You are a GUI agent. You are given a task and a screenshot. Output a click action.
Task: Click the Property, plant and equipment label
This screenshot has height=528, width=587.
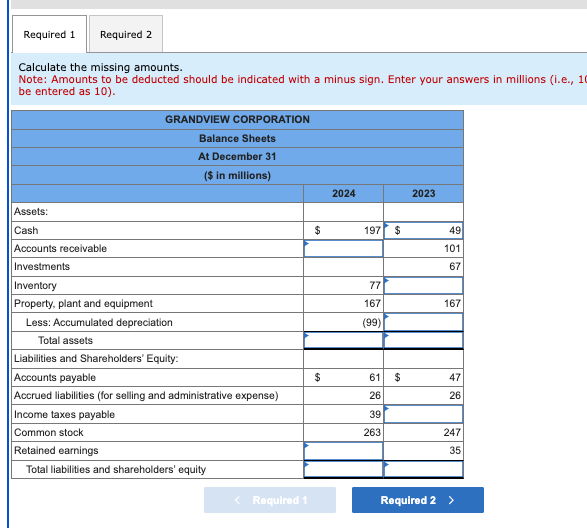[x=83, y=303]
